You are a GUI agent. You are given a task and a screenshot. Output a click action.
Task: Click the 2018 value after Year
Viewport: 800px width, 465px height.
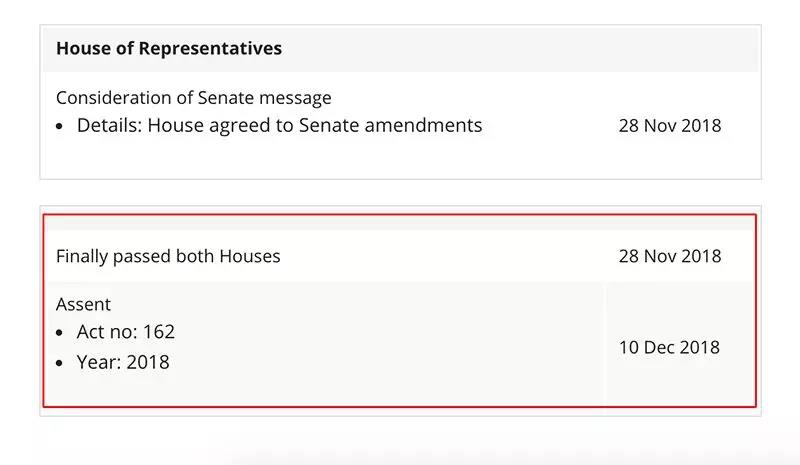click(148, 362)
